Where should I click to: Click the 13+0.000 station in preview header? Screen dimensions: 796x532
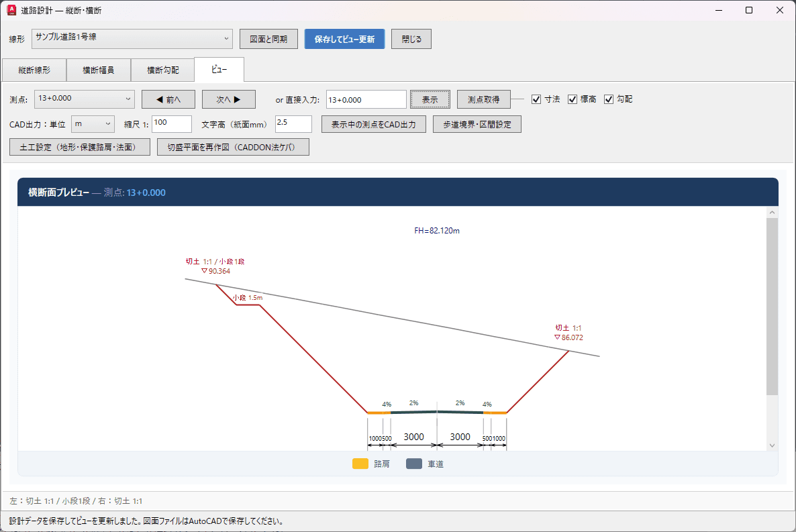[x=146, y=193]
